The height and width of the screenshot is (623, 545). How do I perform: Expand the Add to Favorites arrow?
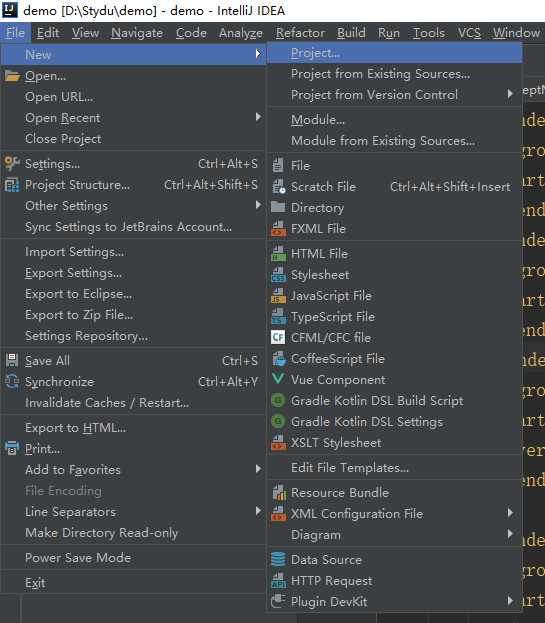pyautogui.click(x=258, y=469)
